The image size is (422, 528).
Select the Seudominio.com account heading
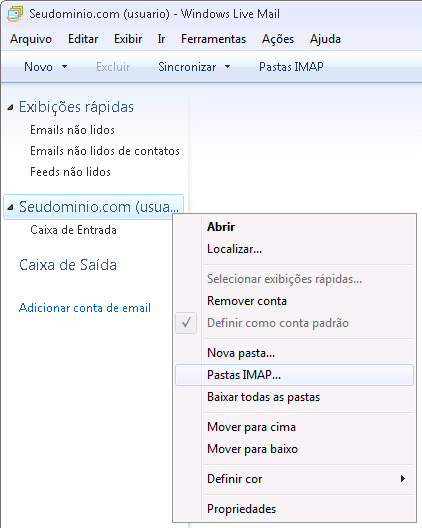point(94,207)
